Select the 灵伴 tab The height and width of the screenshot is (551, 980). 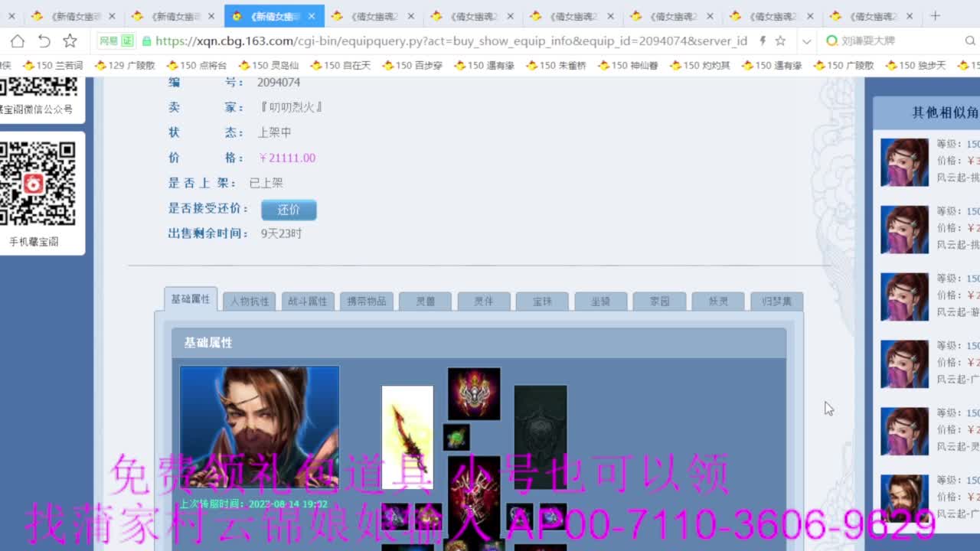[x=484, y=301]
